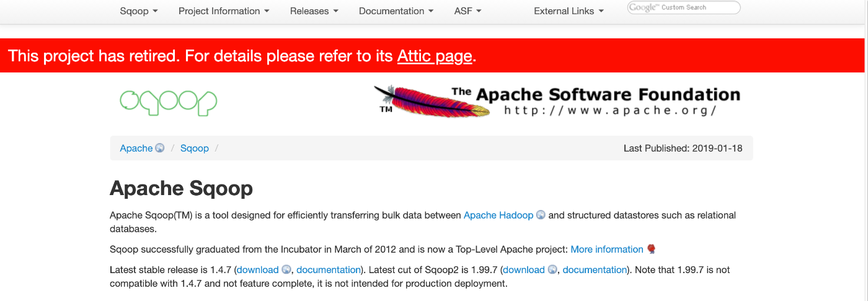Open the Apache Software Foundation banner
The height and width of the screenshot is (301, 868).
click(557, 101)
